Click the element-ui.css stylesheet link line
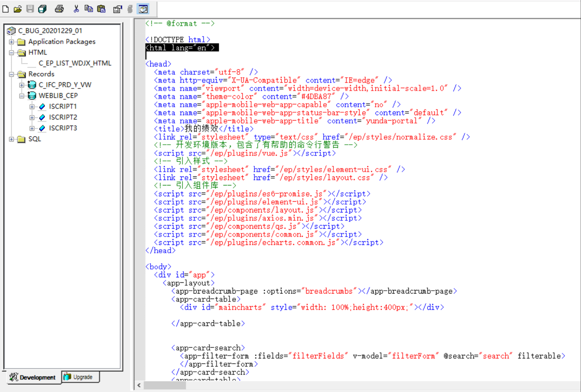Viewport: 581px width, 392px height. (279, 170)
